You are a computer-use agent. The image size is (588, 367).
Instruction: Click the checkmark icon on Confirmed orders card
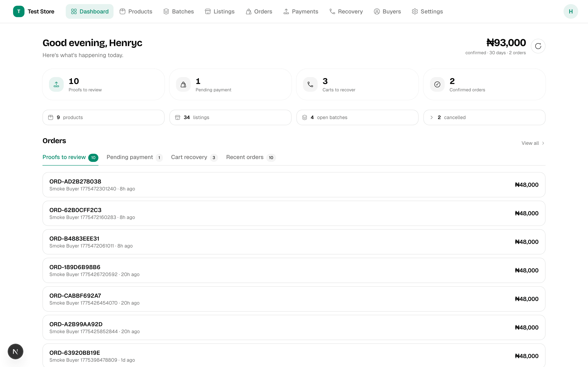click(x=437, y=84)
